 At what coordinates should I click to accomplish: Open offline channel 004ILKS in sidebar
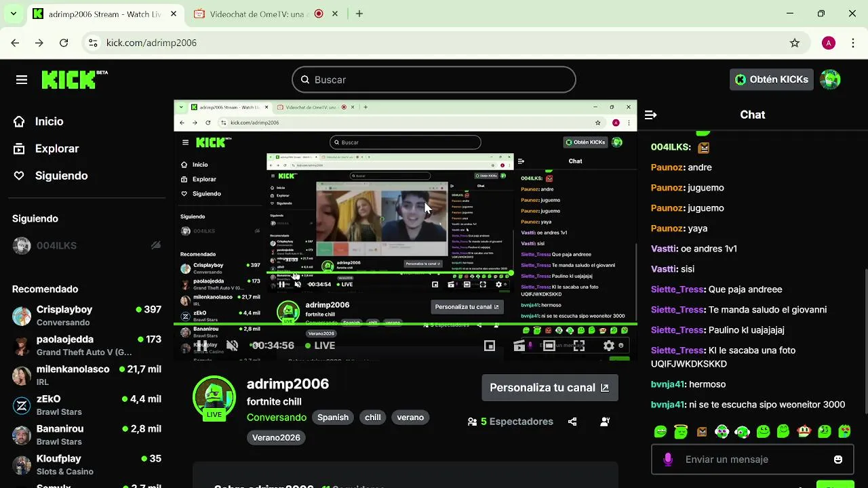(x=87, y=245)
